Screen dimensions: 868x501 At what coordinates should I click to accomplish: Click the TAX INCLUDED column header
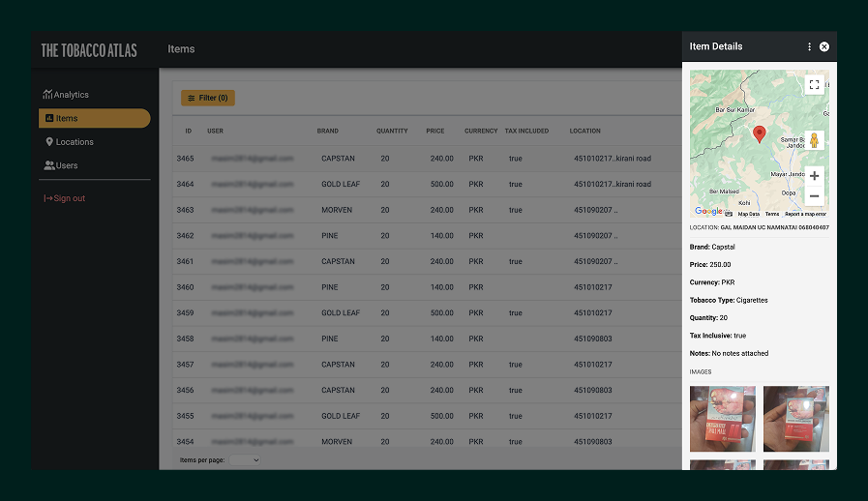526,132
